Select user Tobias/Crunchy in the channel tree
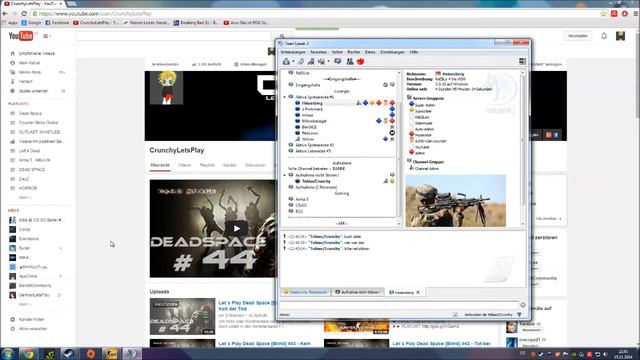This screenshot has width=640, height=360. pos(316,181)
